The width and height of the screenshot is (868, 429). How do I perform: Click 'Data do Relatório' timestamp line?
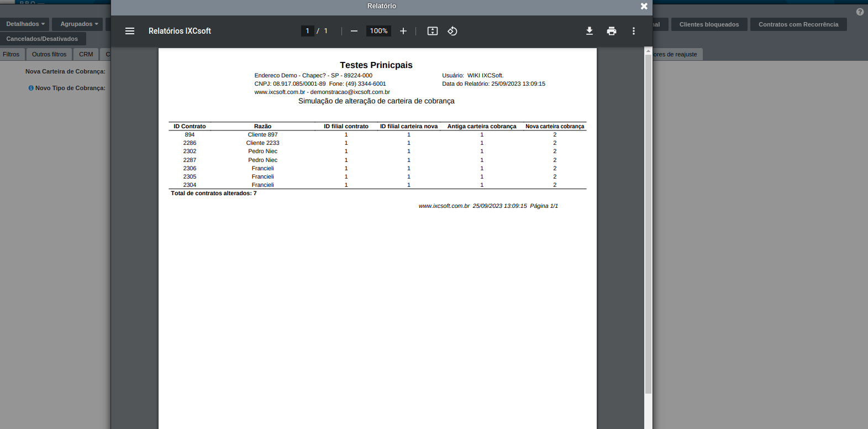[493, 84]
